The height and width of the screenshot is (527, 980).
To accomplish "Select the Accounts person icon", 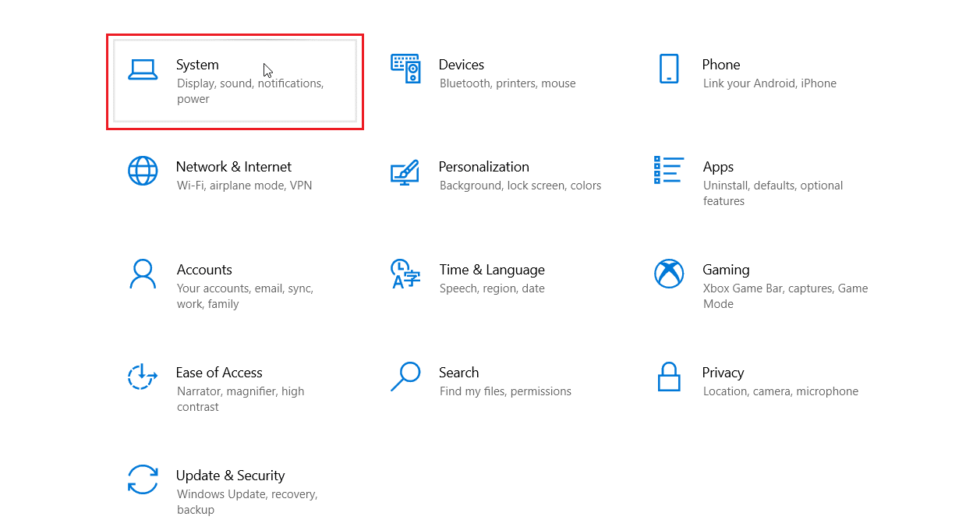I will (143, 274).
